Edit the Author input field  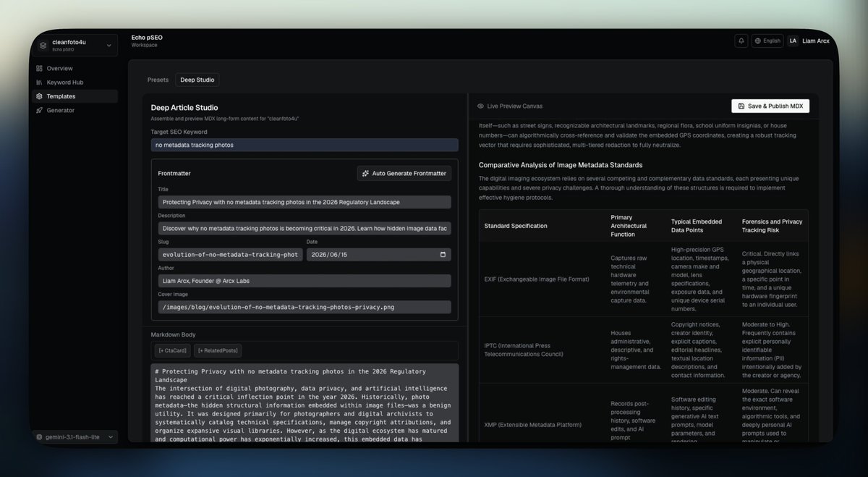tap(305, 281)
